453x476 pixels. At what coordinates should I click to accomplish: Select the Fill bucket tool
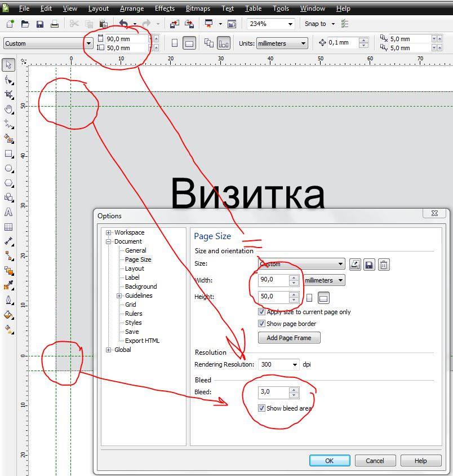click(x=8, y=315)
